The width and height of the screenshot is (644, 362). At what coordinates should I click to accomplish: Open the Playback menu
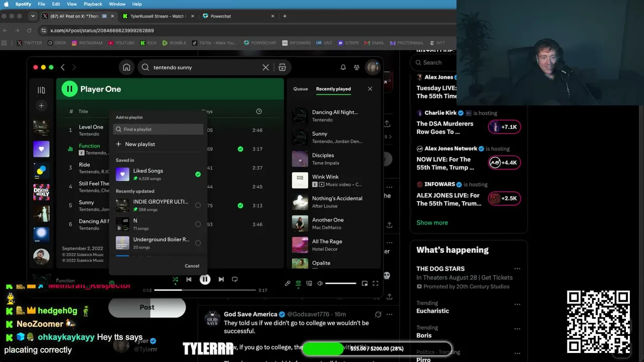pos(93,4)
